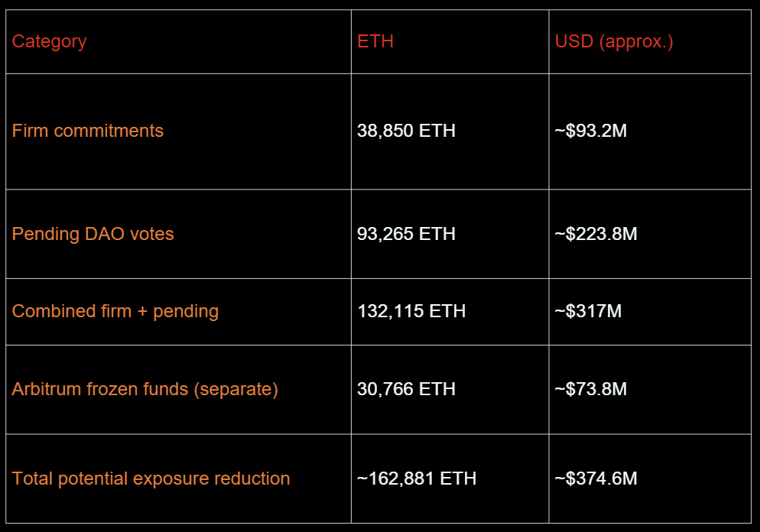Viewport: 760px width, 532px height.
Task: Select the ~$73.8M cell
Action: [591, 389]
